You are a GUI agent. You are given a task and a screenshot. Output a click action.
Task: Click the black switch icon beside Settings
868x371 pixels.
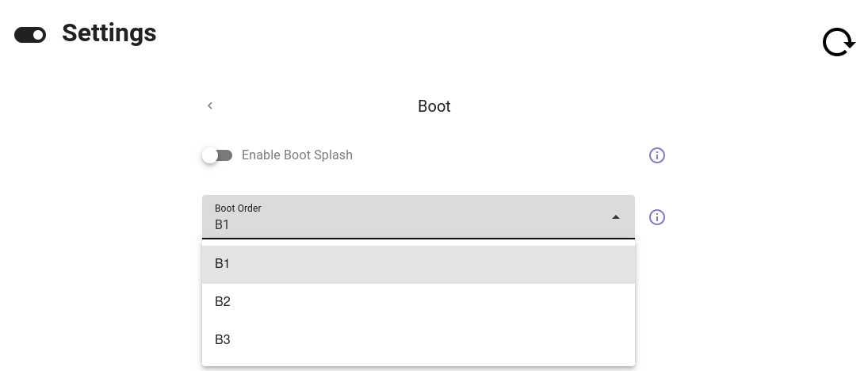[30, 35]
